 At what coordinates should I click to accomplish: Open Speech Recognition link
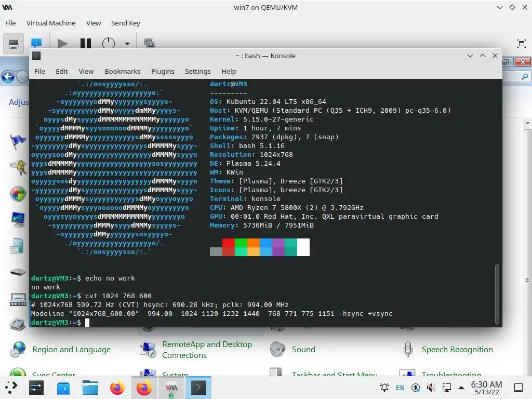click(x=457, y=350)
